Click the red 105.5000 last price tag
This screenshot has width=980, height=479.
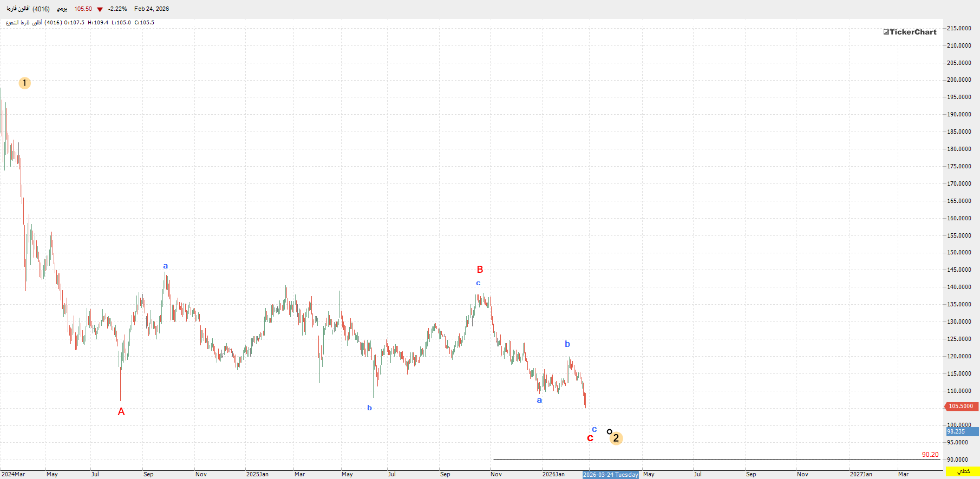point(961,406)
